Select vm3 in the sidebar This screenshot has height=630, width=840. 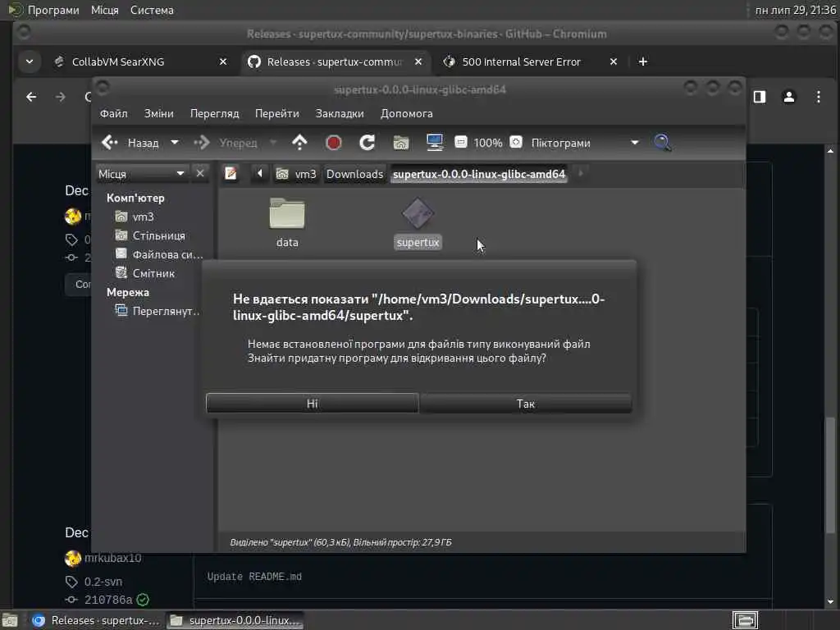pos(135,217)
